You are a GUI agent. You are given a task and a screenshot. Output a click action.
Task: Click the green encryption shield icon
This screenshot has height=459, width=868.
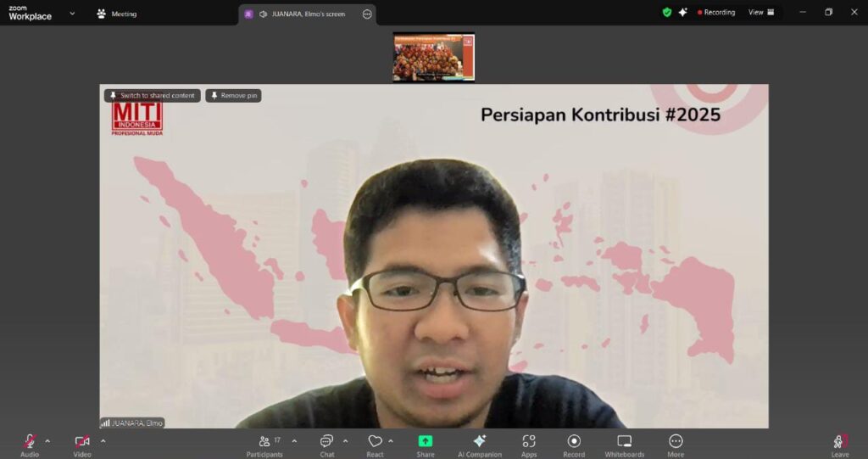click(667, 13)
